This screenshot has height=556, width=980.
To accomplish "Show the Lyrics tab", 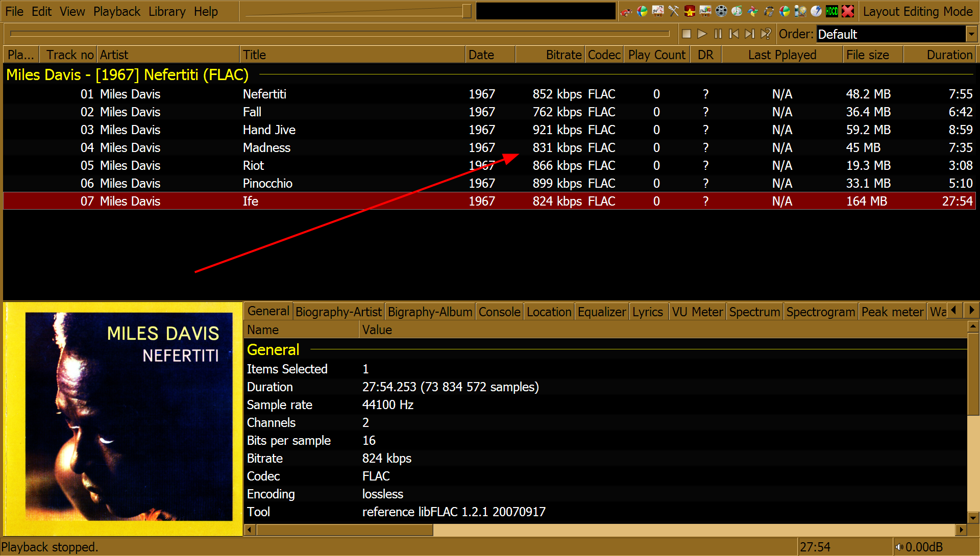I will 648,312.
